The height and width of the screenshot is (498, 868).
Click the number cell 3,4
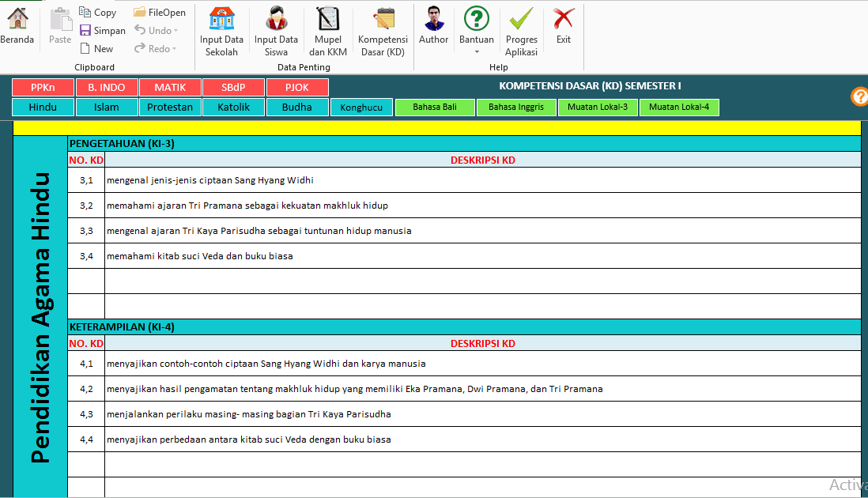[x=86, y=255]
